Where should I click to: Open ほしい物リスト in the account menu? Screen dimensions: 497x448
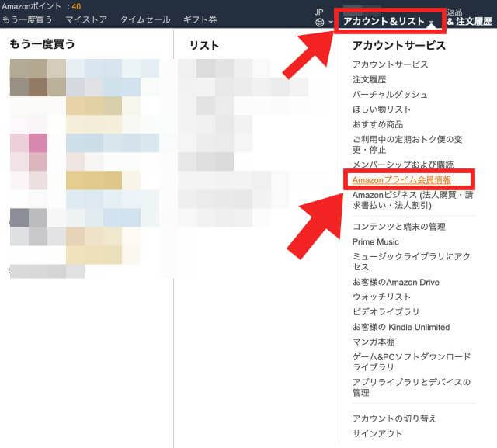point(381,109)
